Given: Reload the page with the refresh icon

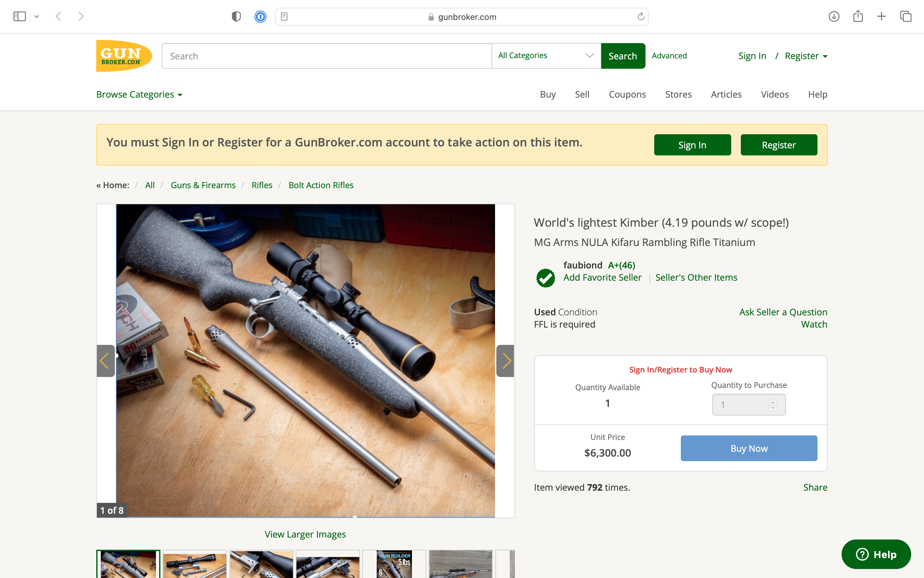Looking at the screenshot, I should [x=641, y=16].
